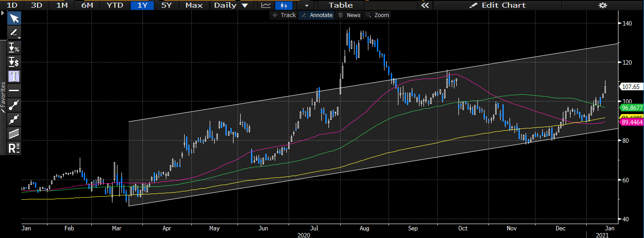Select the parallel channel tool
Screen dimensions: 644x238
click(x=14, y=133)
